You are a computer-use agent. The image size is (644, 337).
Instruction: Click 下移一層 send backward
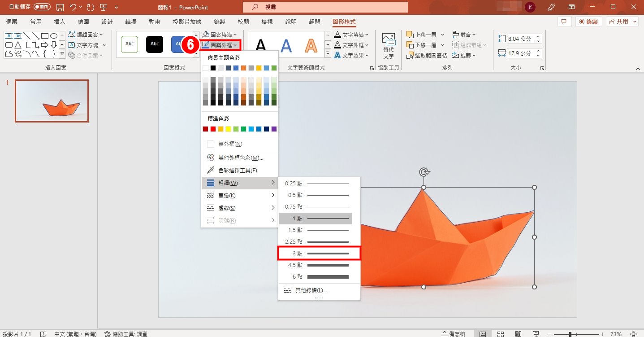pos(421,45)
